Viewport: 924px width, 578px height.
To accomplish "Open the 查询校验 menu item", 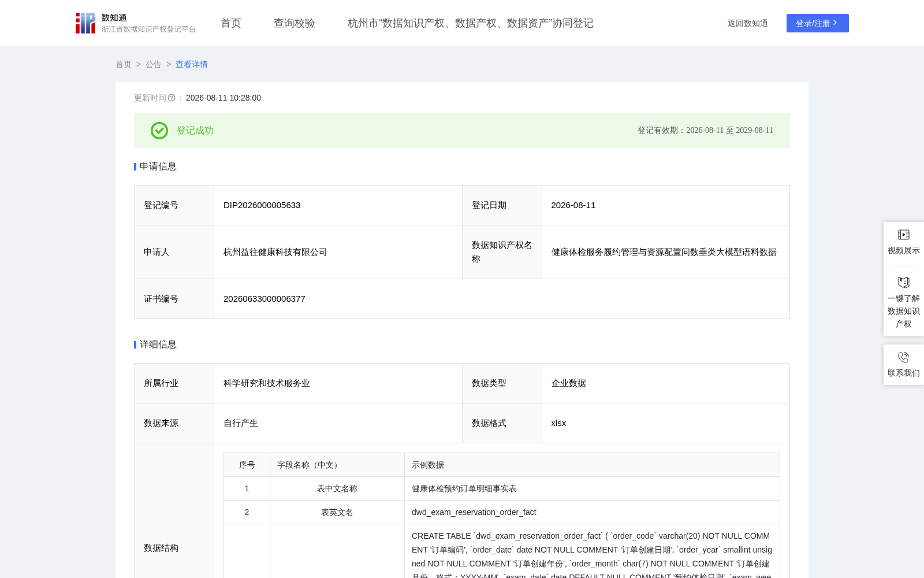I will (295, 23).
